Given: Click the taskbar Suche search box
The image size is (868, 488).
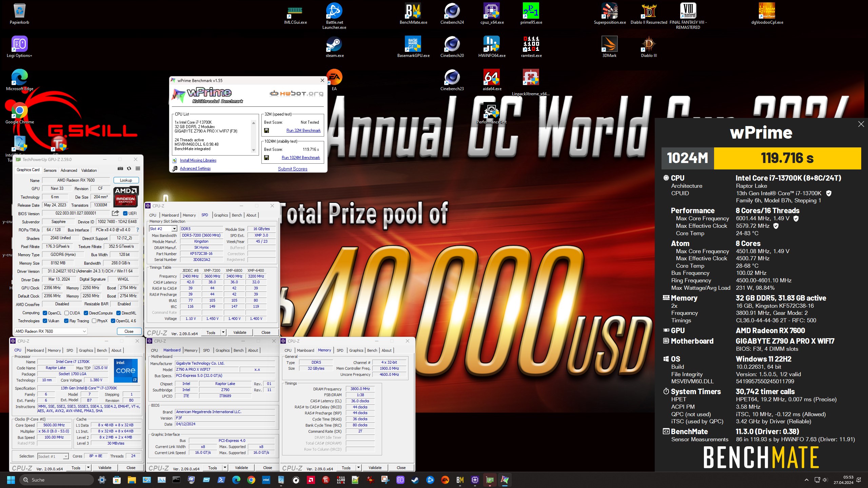Looking at the screenshot, I should click(56, 480).
